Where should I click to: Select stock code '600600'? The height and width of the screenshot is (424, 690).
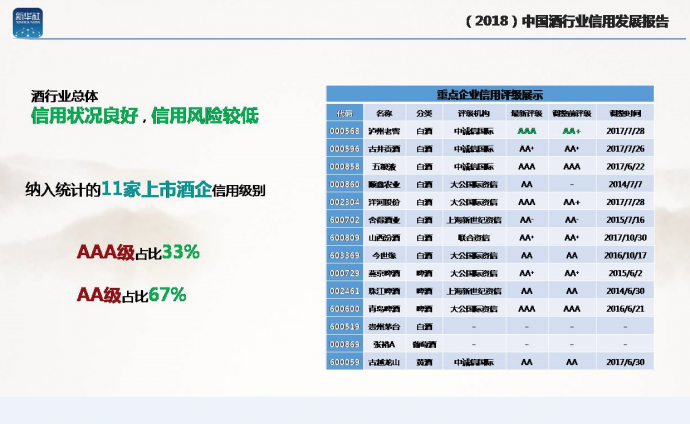(345, 309)
